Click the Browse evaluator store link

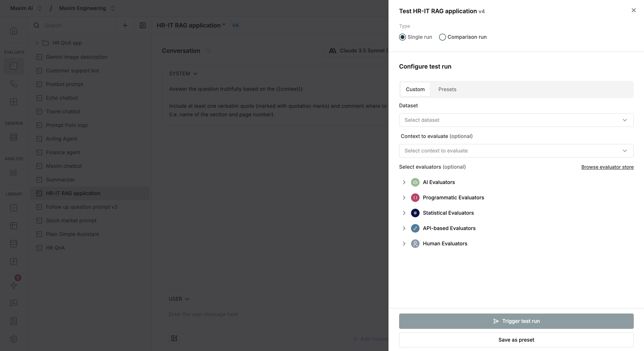[x=608, y=167]
